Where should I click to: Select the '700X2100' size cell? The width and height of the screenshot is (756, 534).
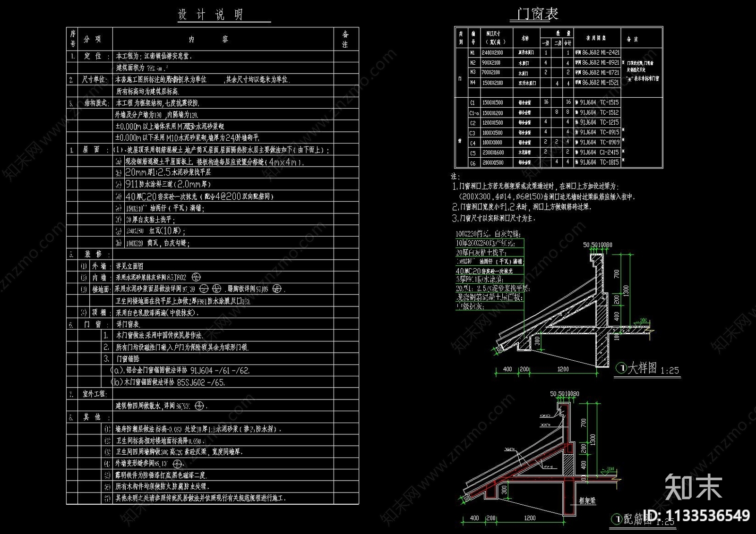click(491, 73)
